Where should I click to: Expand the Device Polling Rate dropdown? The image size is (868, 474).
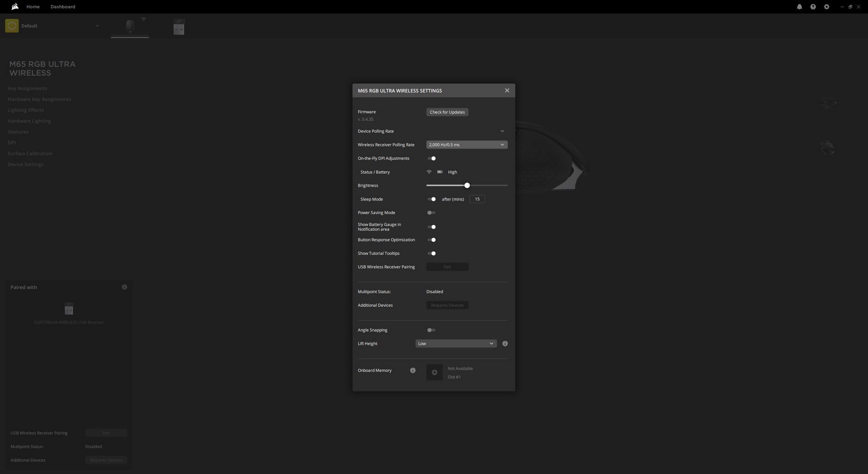(x=502, y=131)
